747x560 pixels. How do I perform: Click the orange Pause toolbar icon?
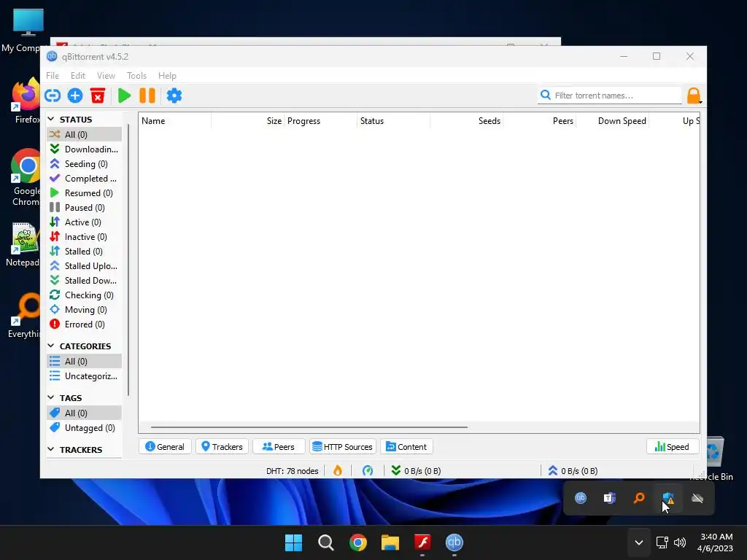[x=147, y=96]
